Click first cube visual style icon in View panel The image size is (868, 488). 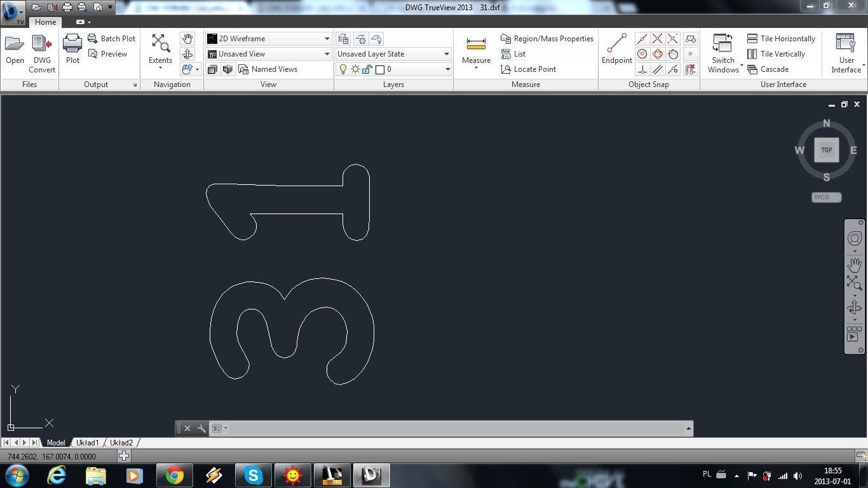pos(213,69)
